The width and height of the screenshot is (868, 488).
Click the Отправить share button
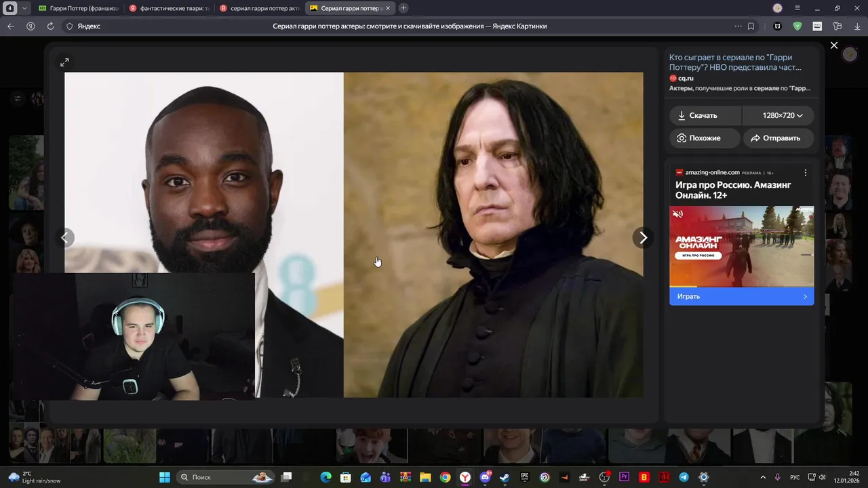[x=778, y=138]
